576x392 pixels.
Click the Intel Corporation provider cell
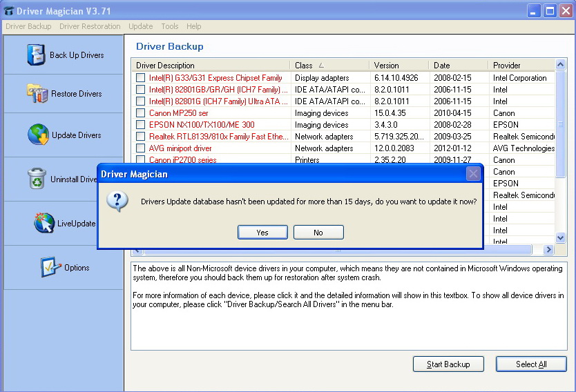520,78
